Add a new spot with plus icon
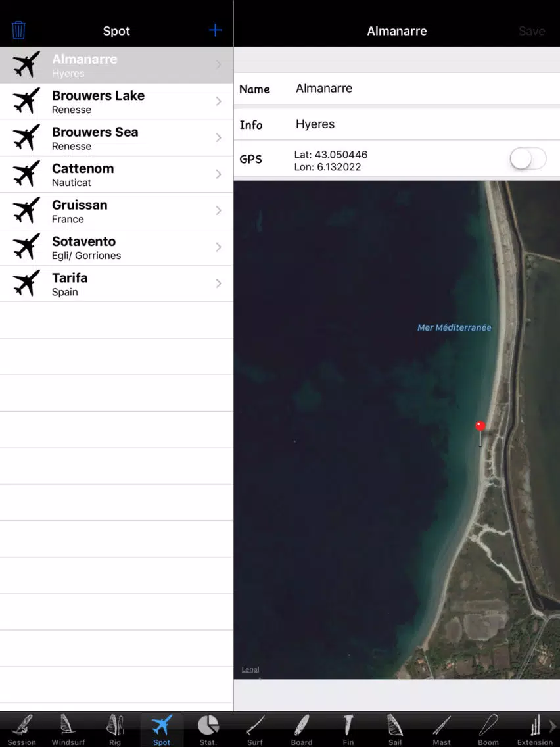Image resolution: width=560 pixels, height=747 pixels. (215, 30)
